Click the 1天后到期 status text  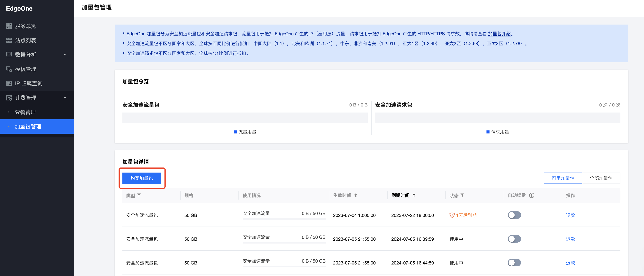pos(466,215)
